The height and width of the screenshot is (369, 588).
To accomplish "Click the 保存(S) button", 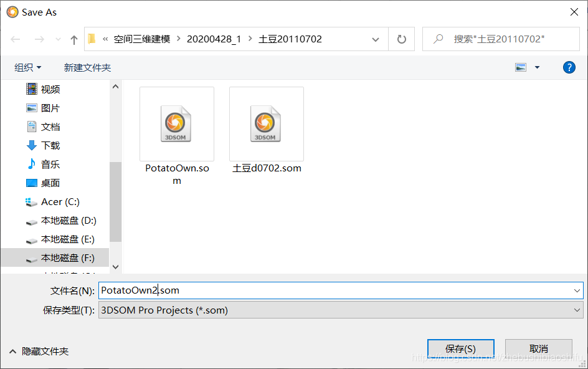I will (x=460, y=349).
